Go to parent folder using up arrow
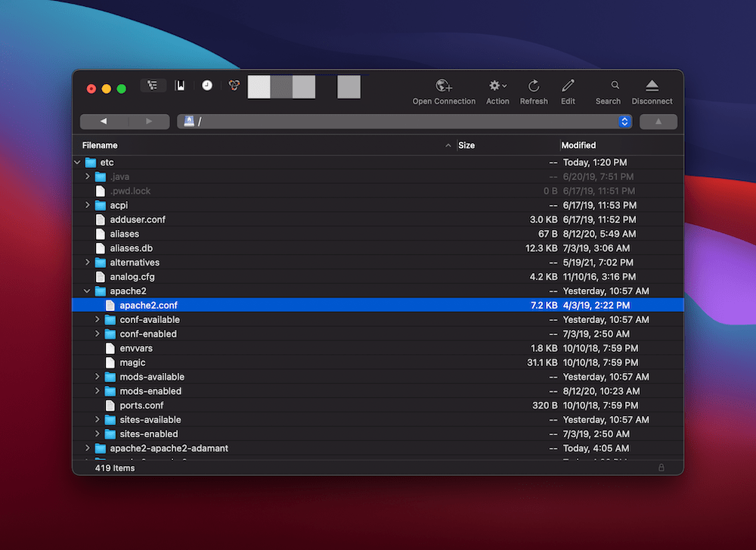 [658, 122]
